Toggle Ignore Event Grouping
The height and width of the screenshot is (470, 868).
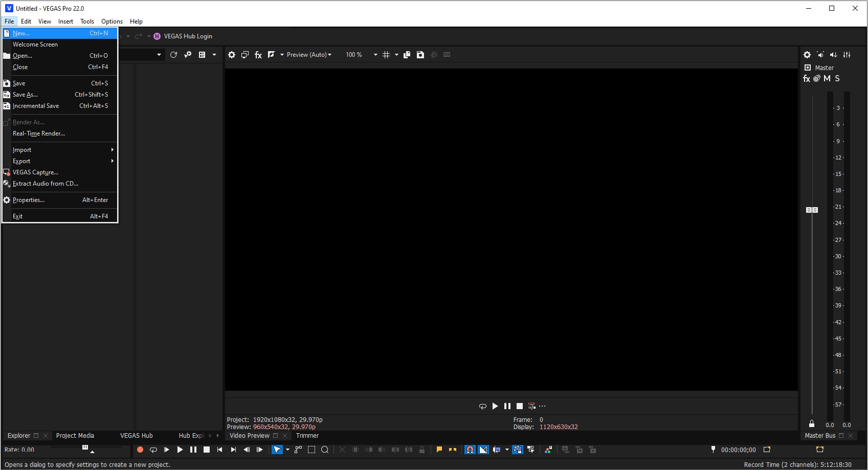(531, 450)
